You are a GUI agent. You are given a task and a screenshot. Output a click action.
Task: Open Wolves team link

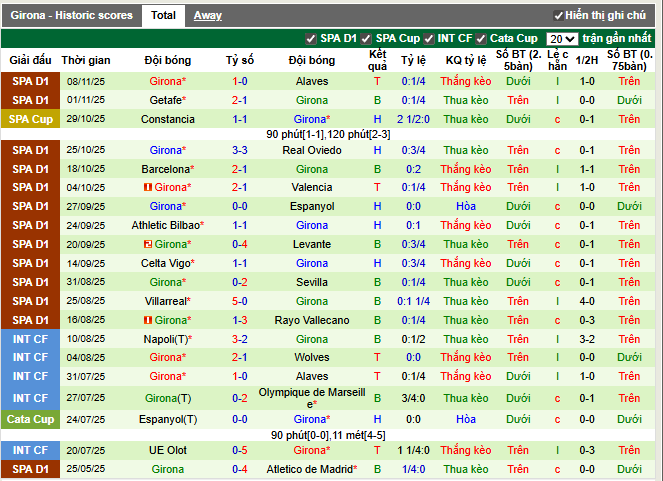(x=312, y=357)
